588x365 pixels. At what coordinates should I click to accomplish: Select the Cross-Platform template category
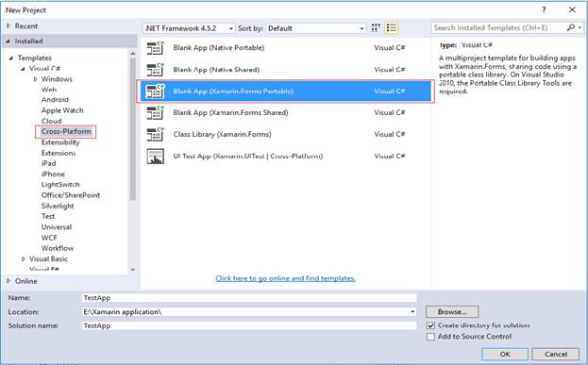click(x=66, y=131)
